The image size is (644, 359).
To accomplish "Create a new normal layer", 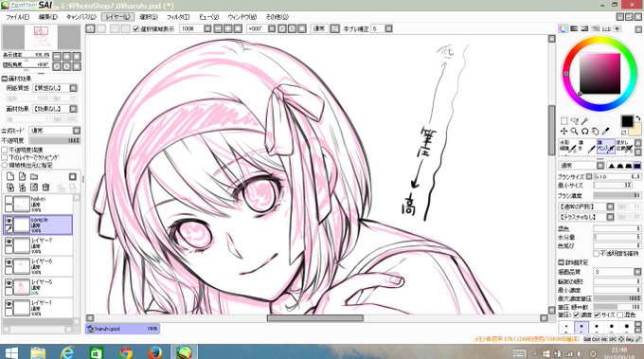I will click(10, 176).
